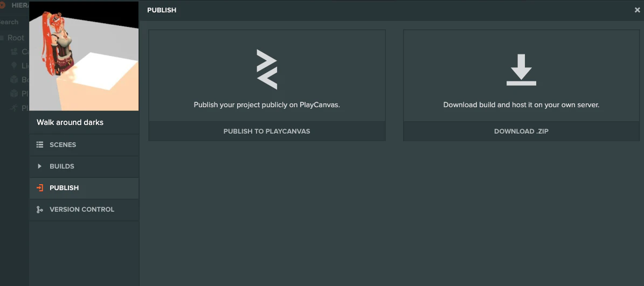644x286 pixels.
Task: Click the 'Publish your project publicly on PlayCanvas.' text
Action: click(267, 104)
